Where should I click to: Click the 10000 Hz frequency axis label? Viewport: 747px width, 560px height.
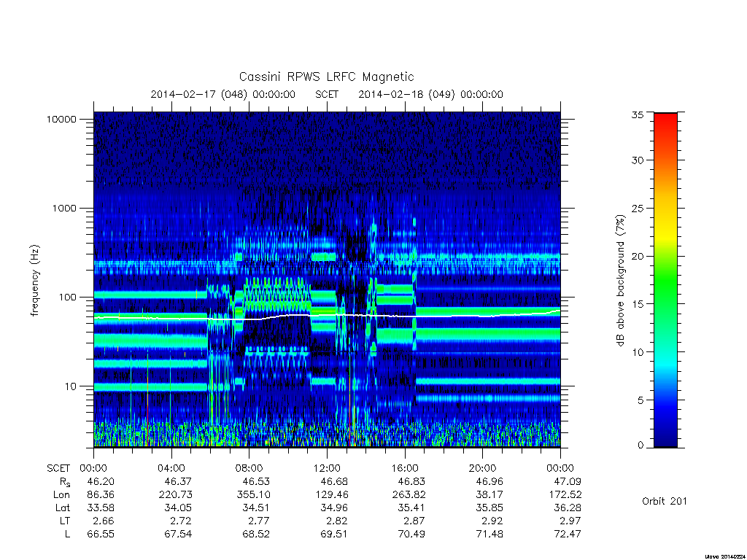(x=61, y=119)
